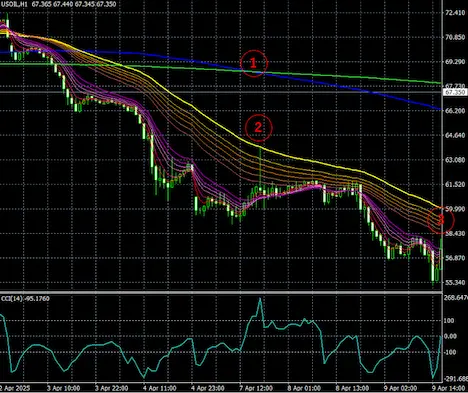
Task: Click the 8 Apr 13:00 time label
Action: pyautogui.click(x=352, y=388)
